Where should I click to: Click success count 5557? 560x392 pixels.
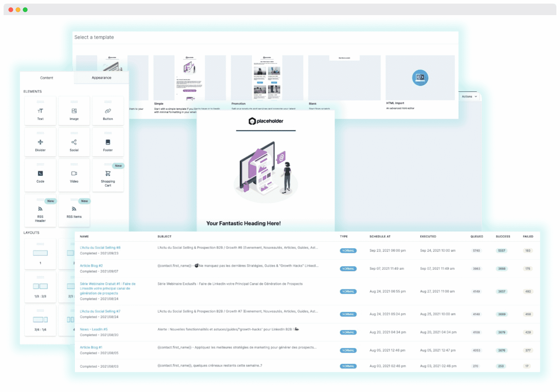[x=502, y=251]
